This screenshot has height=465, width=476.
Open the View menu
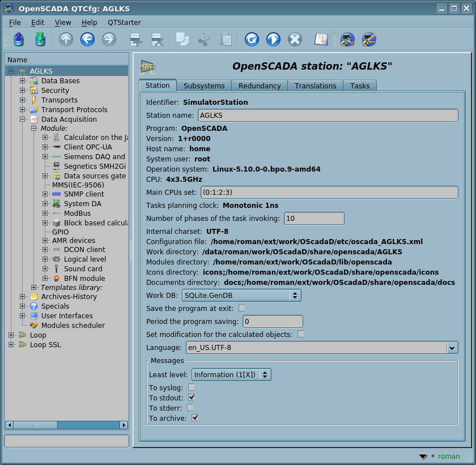tap(63, 23)
